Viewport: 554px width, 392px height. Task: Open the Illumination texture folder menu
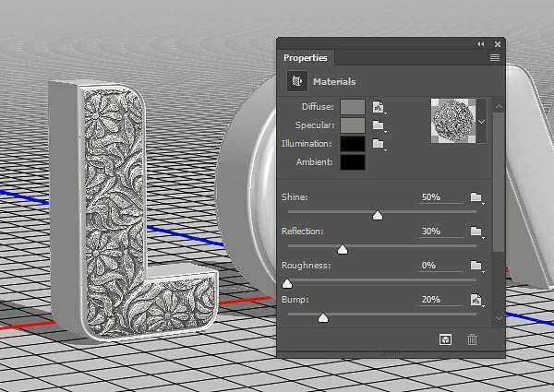(379, 144)
